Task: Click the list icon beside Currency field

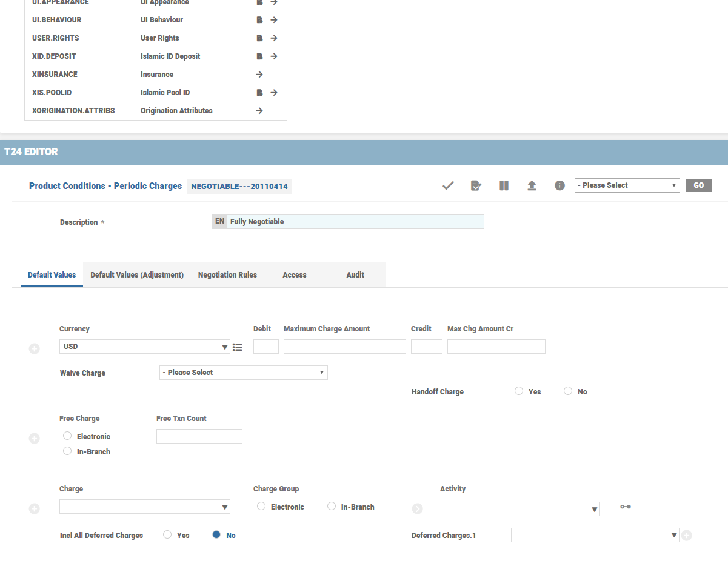Action: click(x=238, y=347)
